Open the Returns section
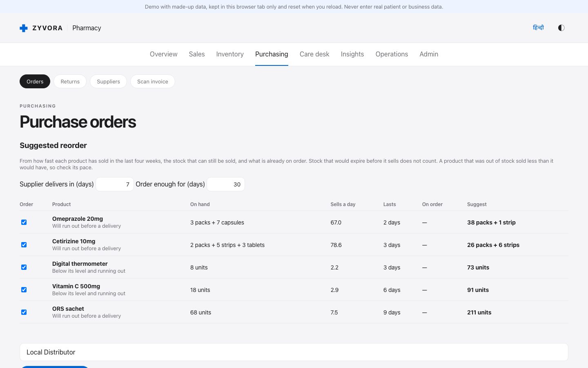The width and height of the screenshot is (588, 368). (70, 81)
